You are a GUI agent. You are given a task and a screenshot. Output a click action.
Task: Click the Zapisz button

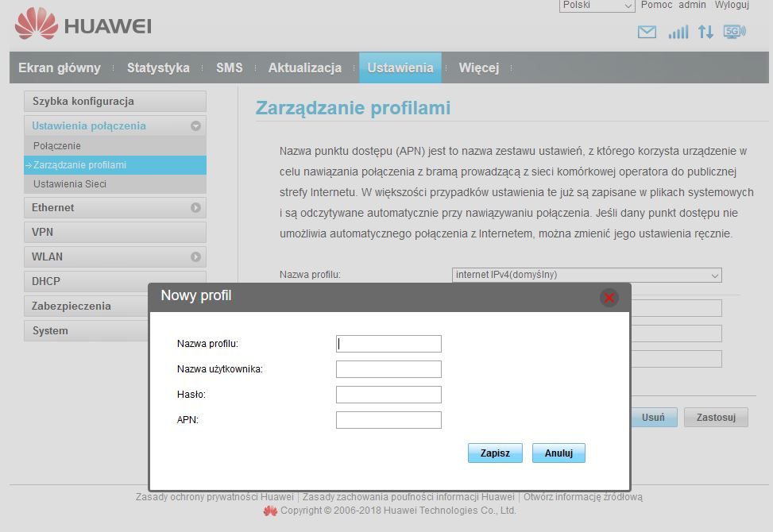[494, 453]
